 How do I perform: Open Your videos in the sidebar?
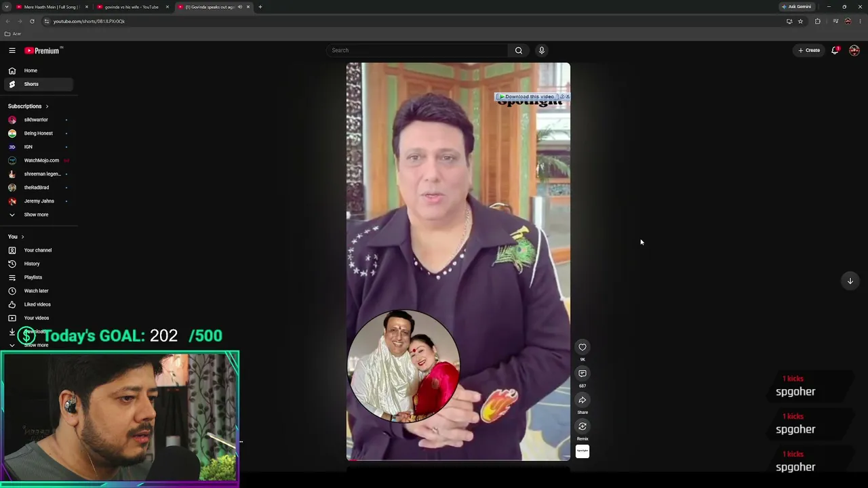39,318
